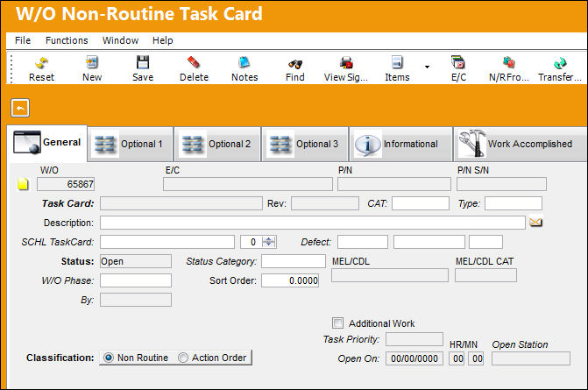Click the SCHL TaskCard spinner arrows

click(x=269, y=242)
